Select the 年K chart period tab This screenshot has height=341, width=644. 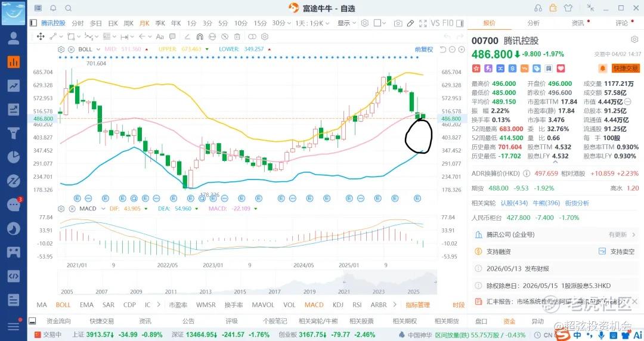pyautogui.click(x=176, y=23)
